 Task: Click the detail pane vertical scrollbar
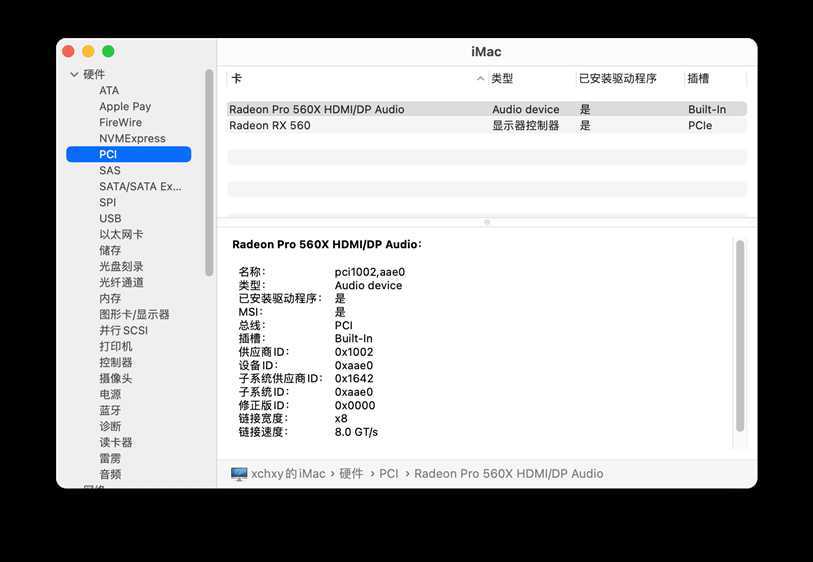[x=740, y=335]
